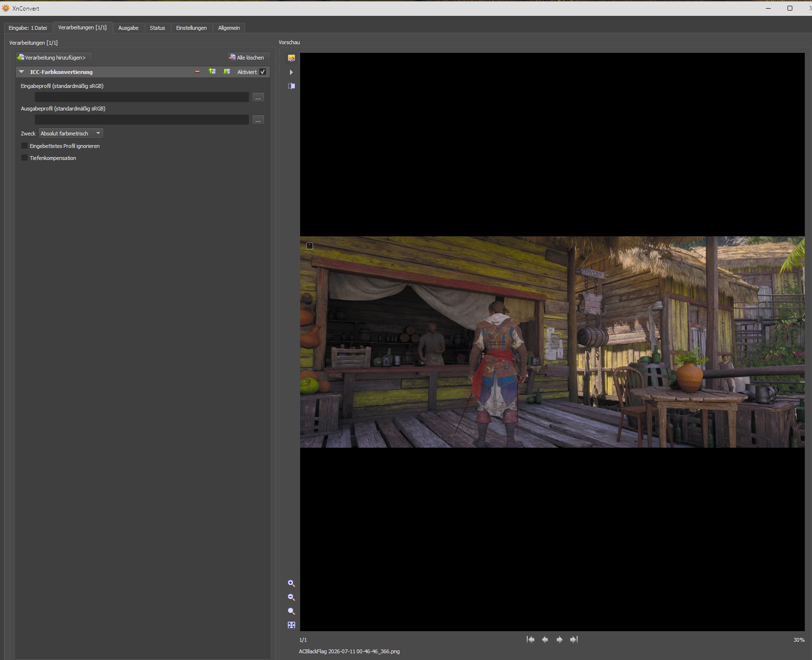The height and width of the screenshot is (660, 812).
Task: Open the Status tab
Action: coord(158,28)
